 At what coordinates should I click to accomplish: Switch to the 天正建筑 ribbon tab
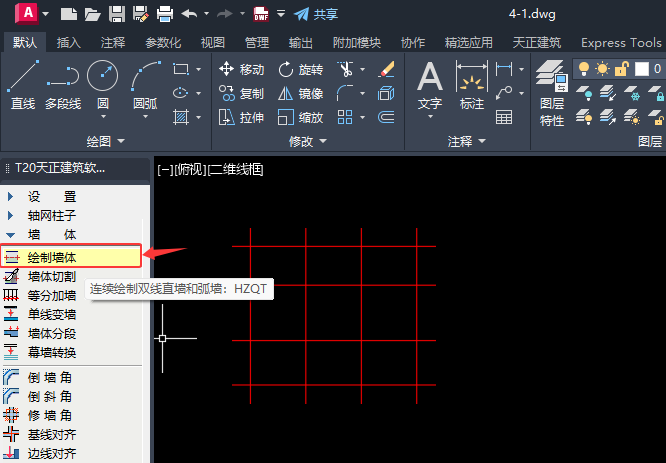537,42
